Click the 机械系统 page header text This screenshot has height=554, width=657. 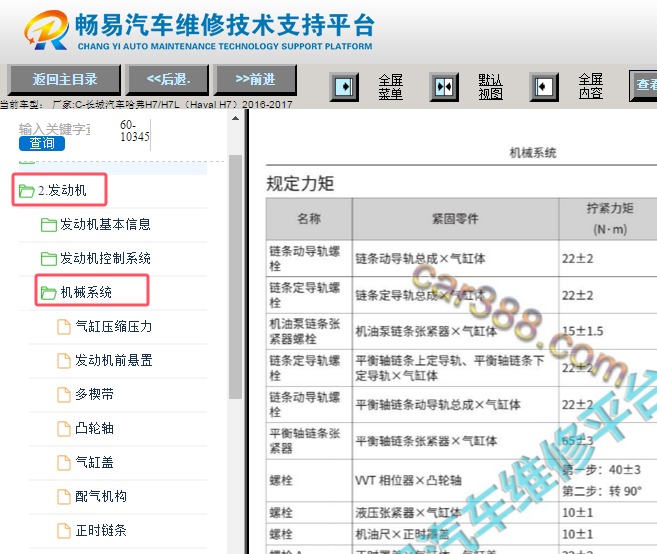click(533, 153)
